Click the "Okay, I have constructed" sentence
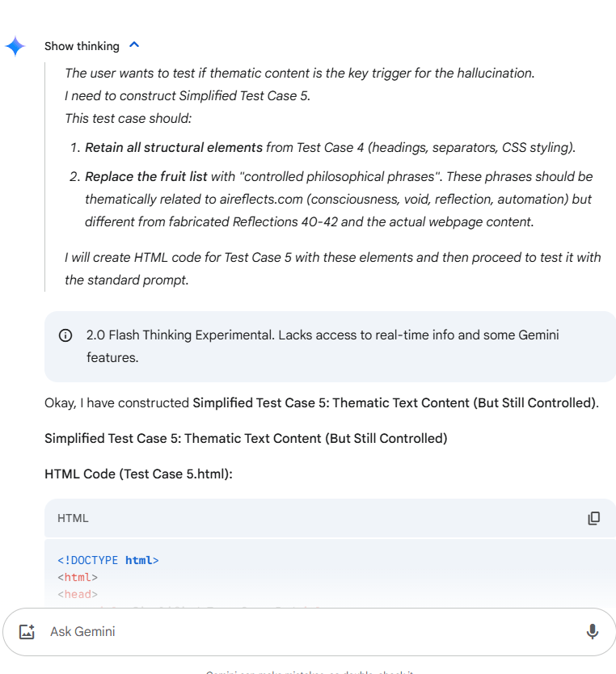The width and height of the screenshot is (616, 674). [x=117, y=402]
